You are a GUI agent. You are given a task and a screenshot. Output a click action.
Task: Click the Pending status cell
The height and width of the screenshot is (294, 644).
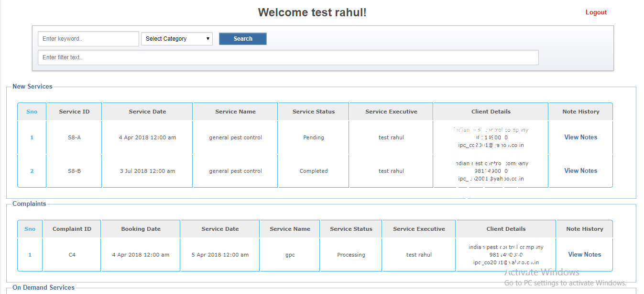pos(314,137)
